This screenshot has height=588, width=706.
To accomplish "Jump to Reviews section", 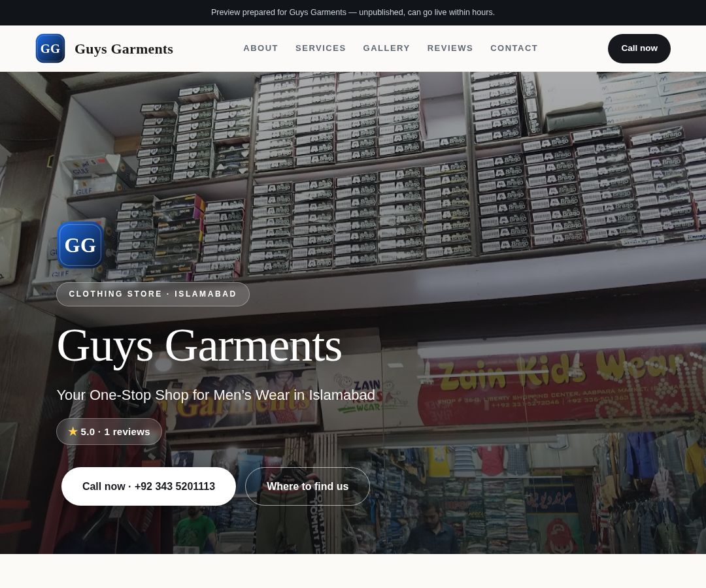I will 450,48.
